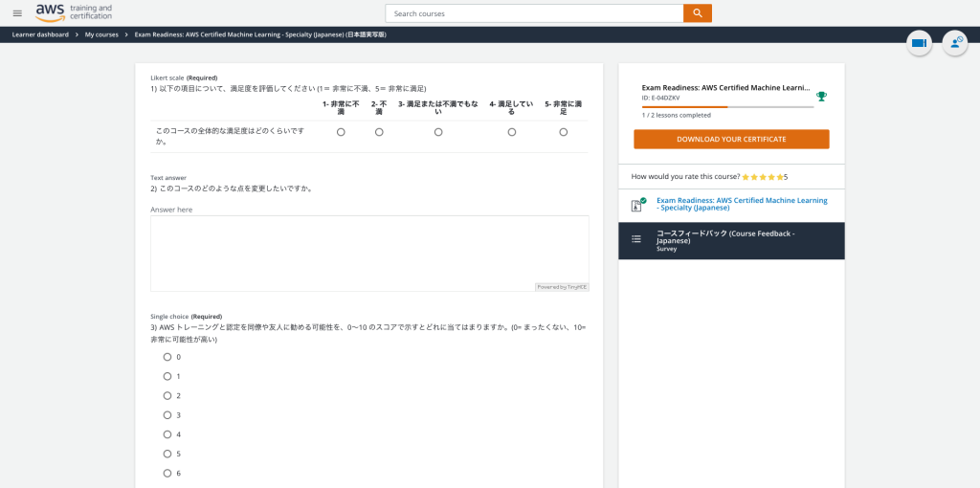
Task: Select Likert option 4- 満足している
Action: 512,132
